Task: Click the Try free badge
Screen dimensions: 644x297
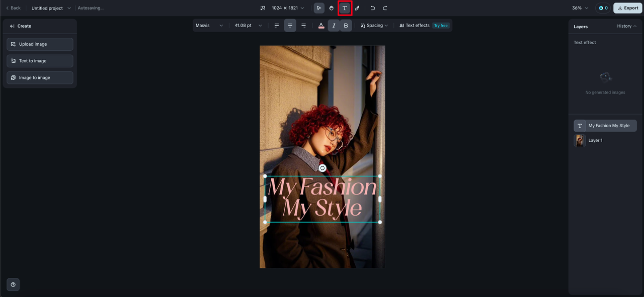Action: (441, 26)
